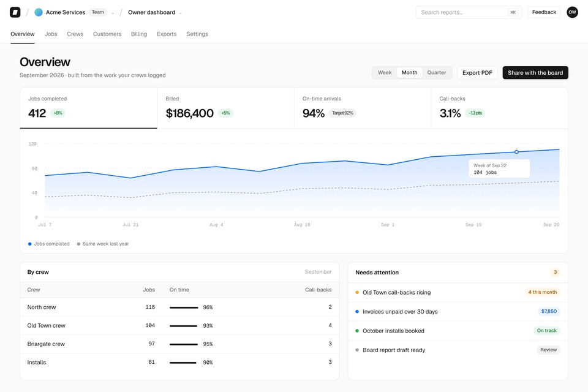This screenshot has height=392, width=588.
Task: Open the Old Town crew row
Action: tap(179, 326)
